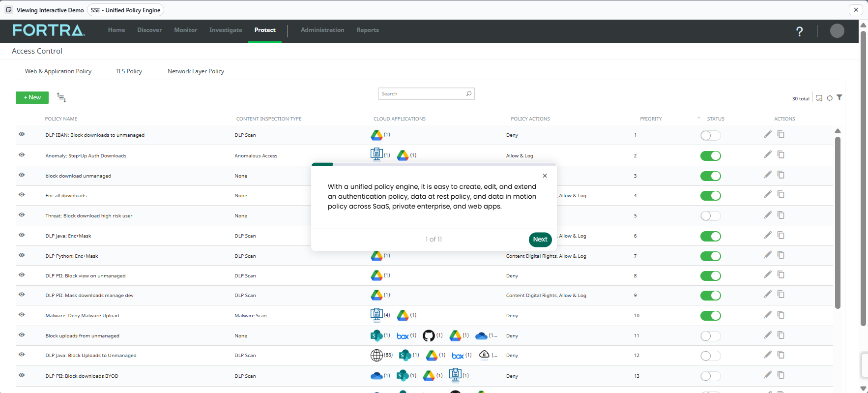Click the '30 total' count label
Image resolution: width=868 pixels, height=393 pixels.
click(x=801, y=98)
